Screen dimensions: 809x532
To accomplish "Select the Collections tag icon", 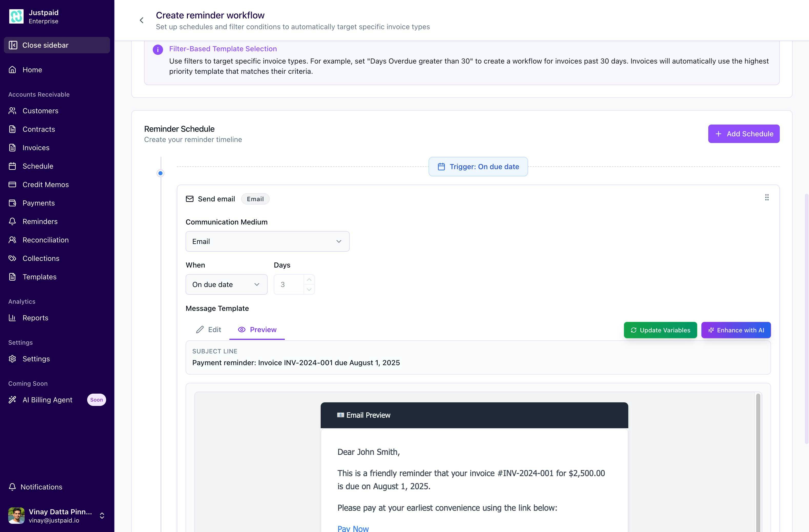I will click(13, 258).
